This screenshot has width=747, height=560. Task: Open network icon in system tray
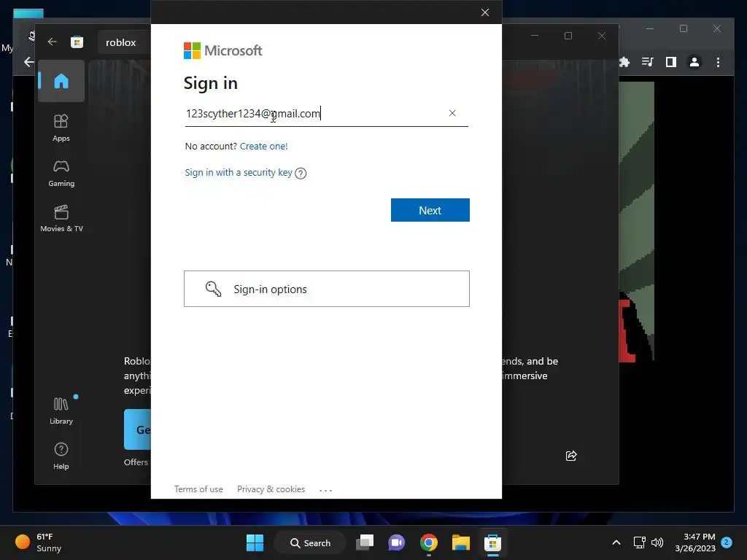[x=639, y=542]
